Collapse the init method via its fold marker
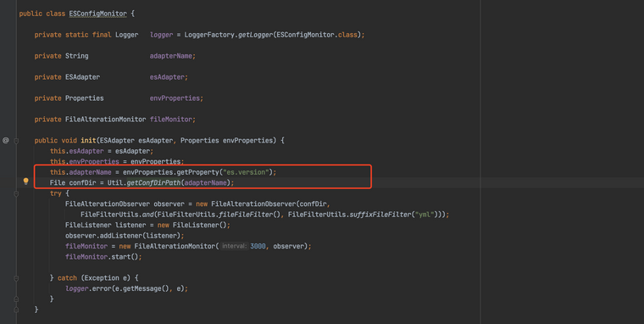Screen dimensions: 644x324 [x=16, y=141]
